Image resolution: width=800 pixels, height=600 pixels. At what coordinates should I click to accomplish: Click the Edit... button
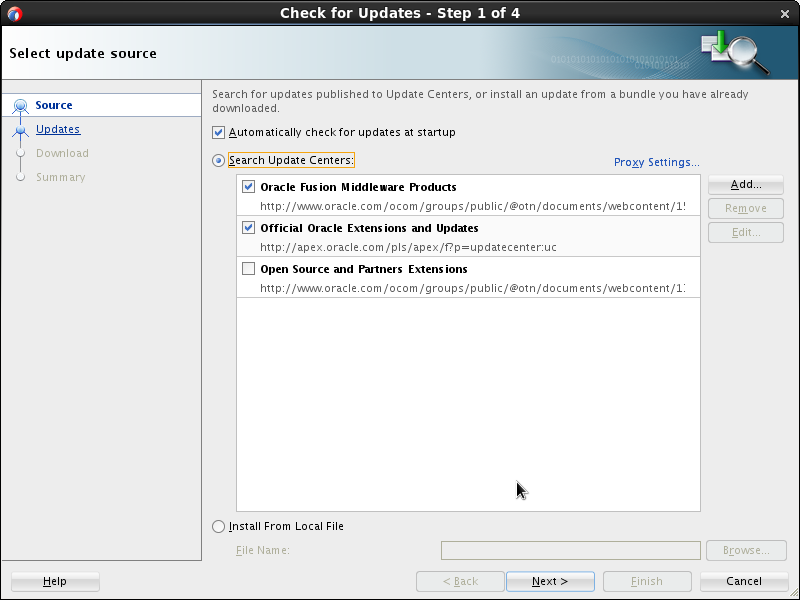[745, 232]
